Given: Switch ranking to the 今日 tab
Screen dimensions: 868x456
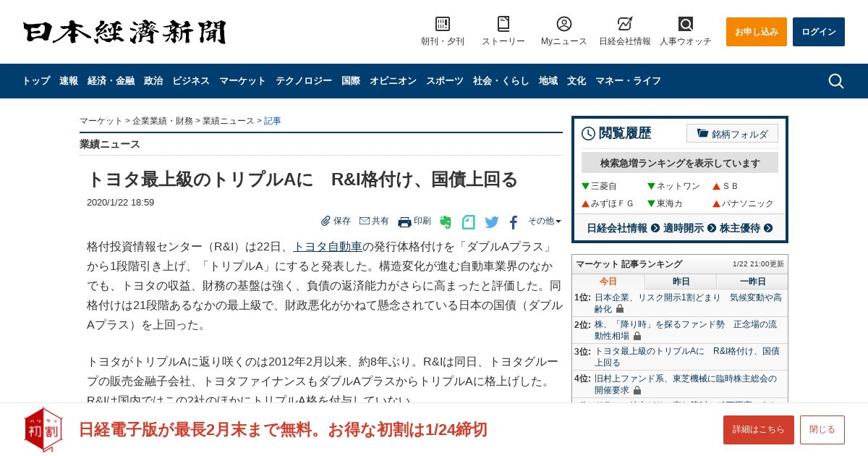Looking at the screenshot, I should tap(608, 282).
